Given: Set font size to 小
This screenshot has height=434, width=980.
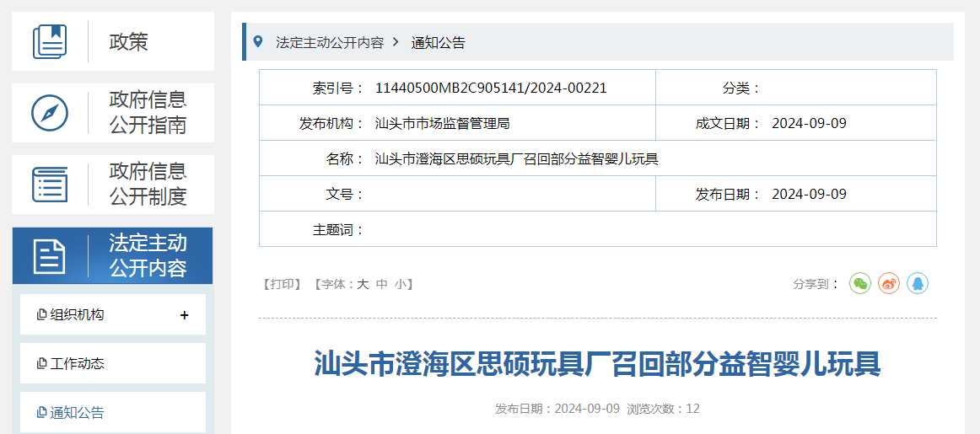Looking at the screenshot, I should [400, 285].
